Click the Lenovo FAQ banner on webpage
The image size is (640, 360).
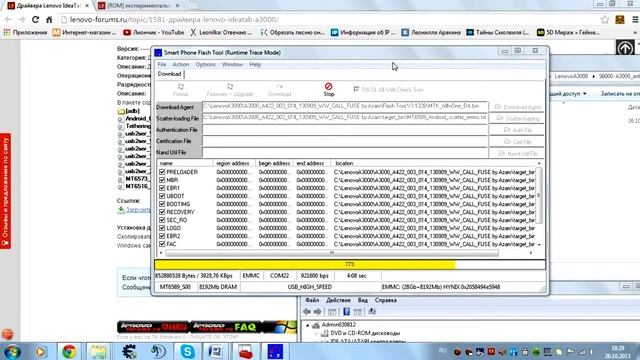click(x=224, y=327)
